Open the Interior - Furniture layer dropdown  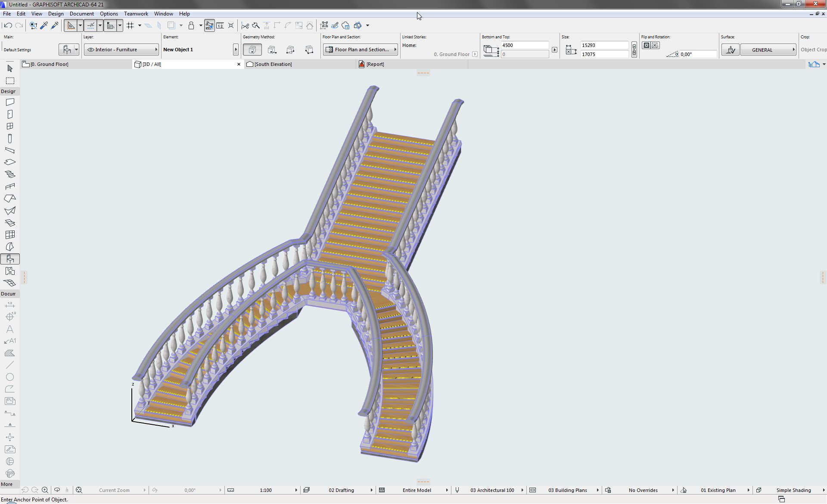click(122, 50)
